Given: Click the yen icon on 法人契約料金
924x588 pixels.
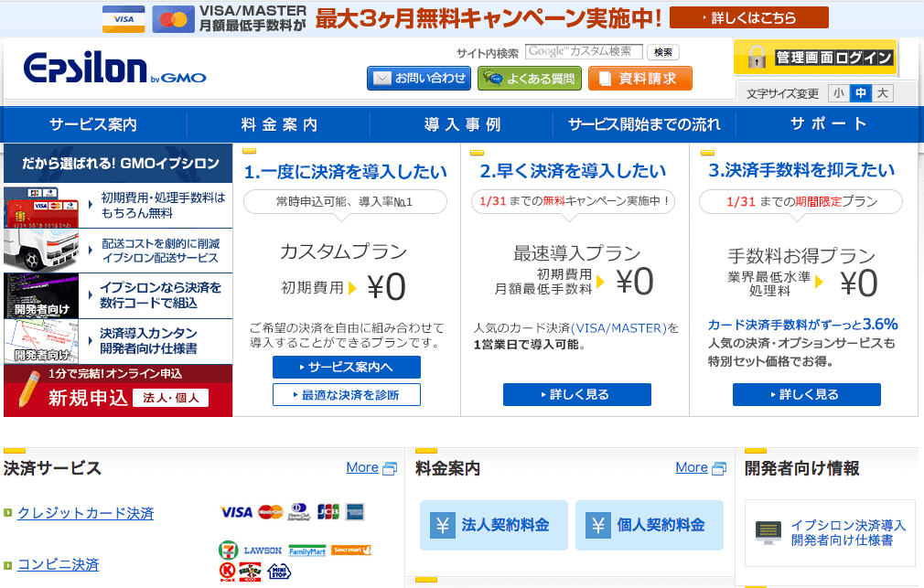Looking at the screenshot, I should click(x=443, y=525).
